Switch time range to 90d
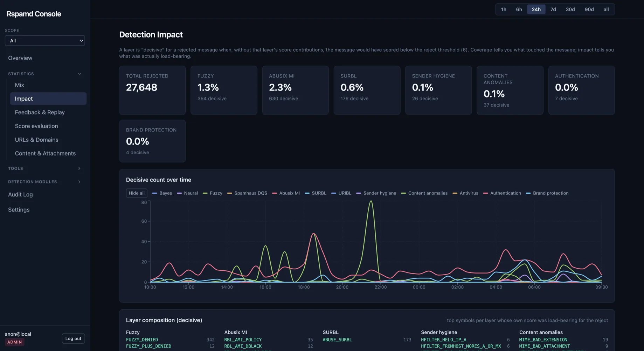Image resolution: width=644 pixels, height=351 pixels. pos(589,9)
